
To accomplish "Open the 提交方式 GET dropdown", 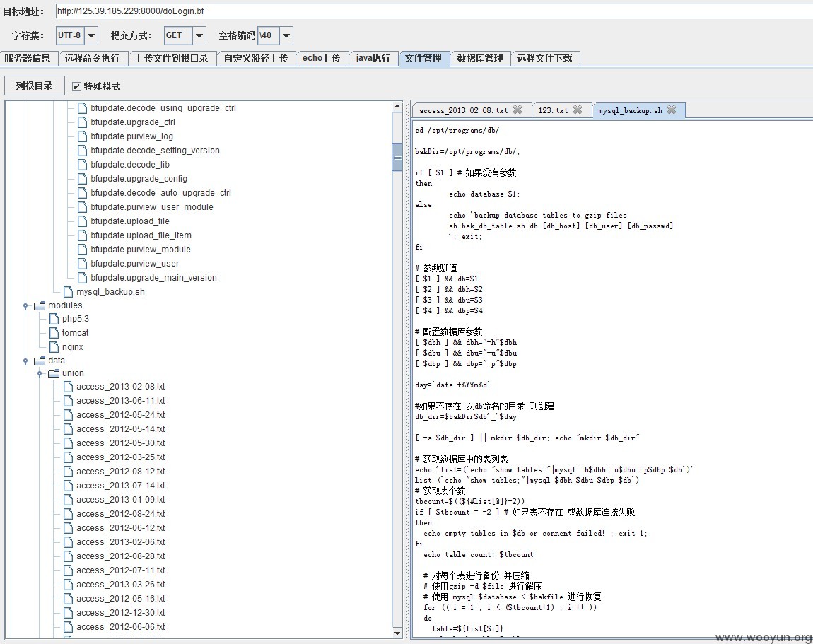I will click(199, 36).
